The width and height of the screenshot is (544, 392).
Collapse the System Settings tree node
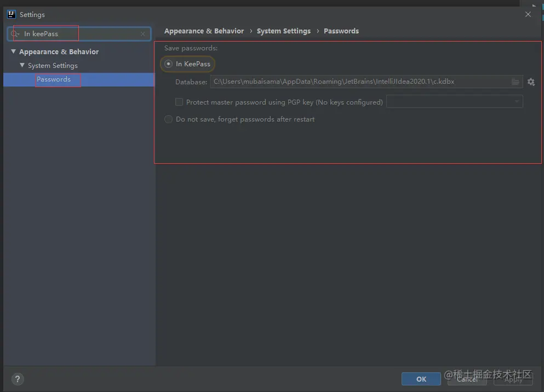click(22, 65)
